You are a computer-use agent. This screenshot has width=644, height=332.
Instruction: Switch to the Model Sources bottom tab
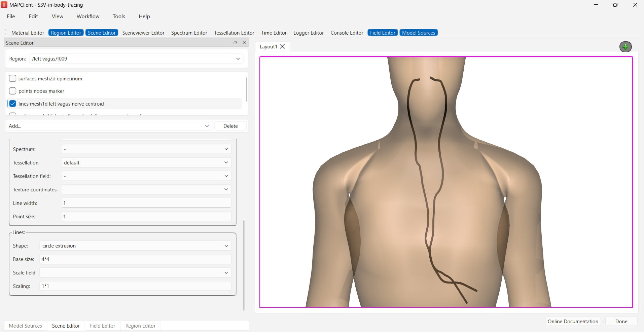click(x=26, y=326)
